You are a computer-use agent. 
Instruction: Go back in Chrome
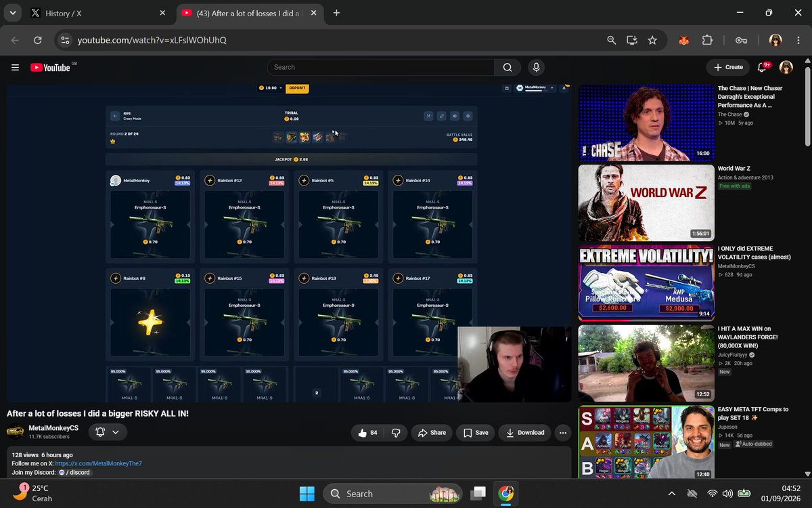point(15,41)
